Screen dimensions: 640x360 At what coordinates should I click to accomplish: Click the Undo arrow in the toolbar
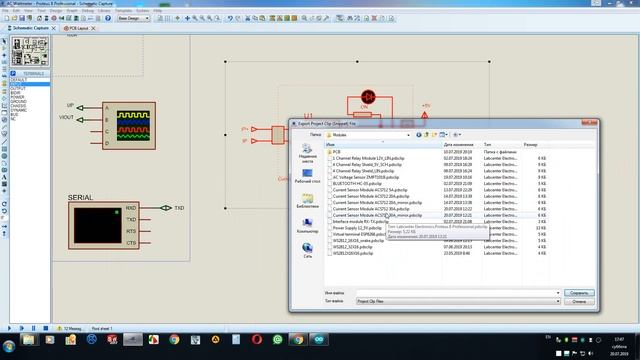coord(230,18)
